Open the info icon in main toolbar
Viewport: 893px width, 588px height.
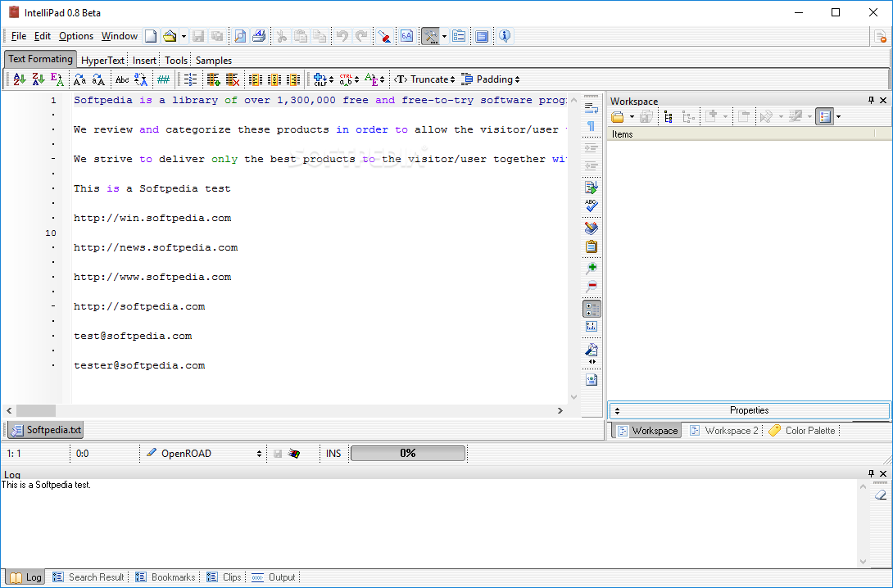504,36
